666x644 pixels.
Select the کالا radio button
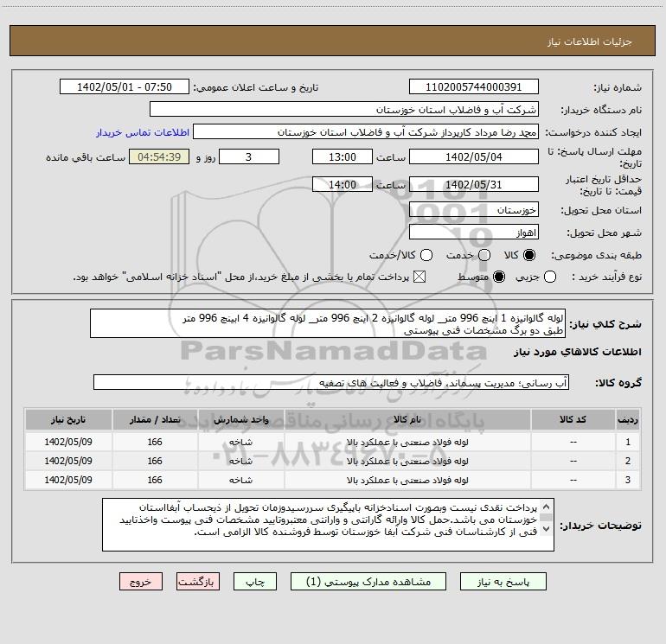(x=529, y=255)
